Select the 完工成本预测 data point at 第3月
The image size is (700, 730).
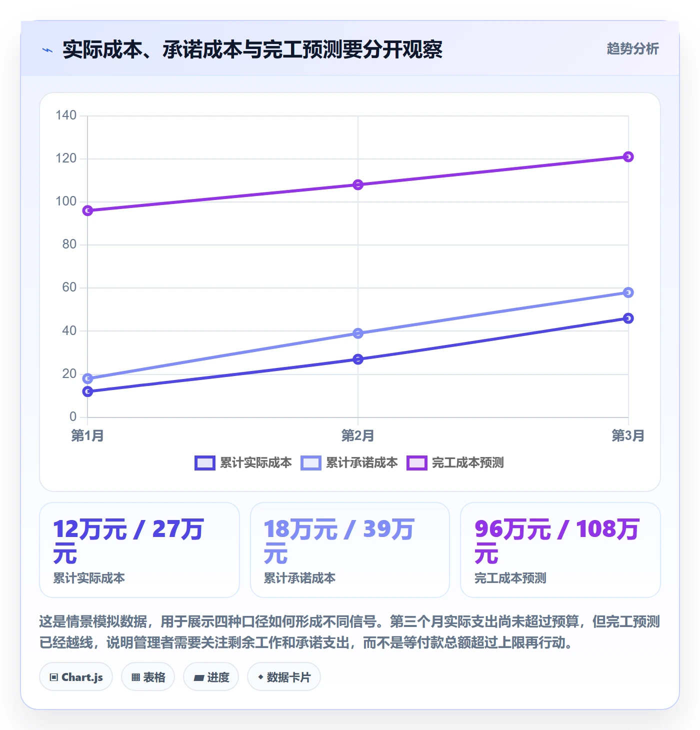[x=628, y=156]
